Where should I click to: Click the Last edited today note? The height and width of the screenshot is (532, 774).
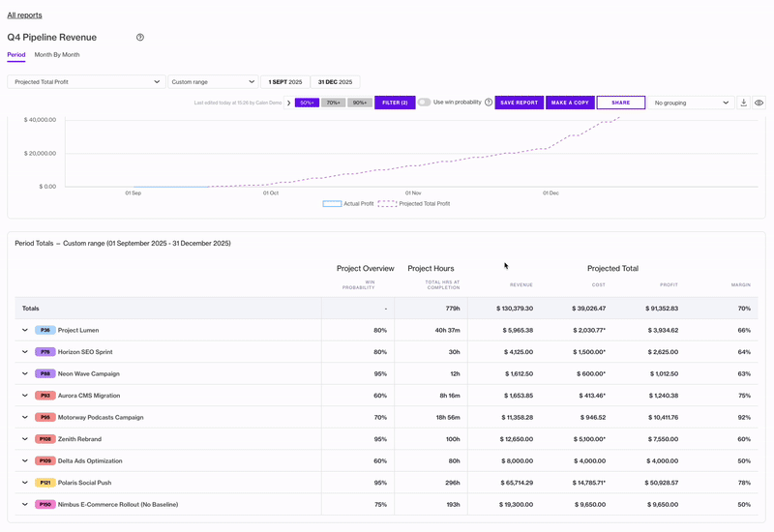click(238, 103)
